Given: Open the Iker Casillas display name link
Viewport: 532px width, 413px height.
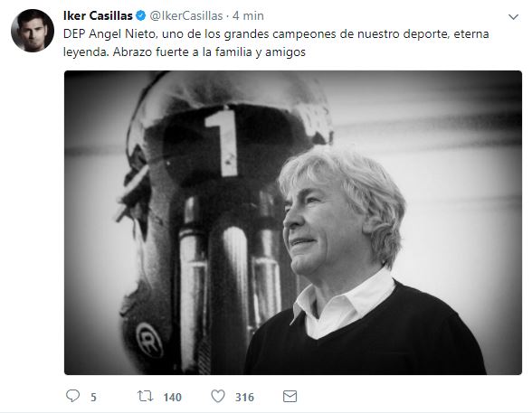Looking at the screenshot, I should tap(98, 15).
